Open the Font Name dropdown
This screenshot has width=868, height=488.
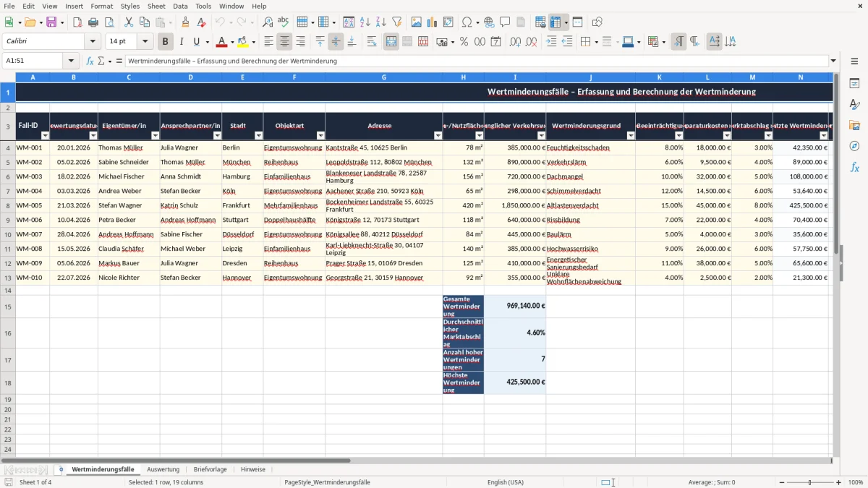coord(93,42)
